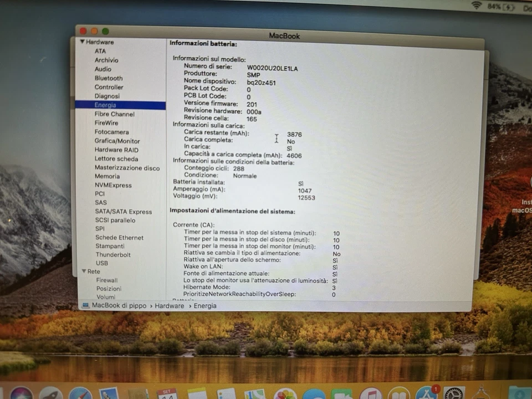532x399 pixels.
Task: Select Diagnosi in the sidebar
Action: (108, 96)
